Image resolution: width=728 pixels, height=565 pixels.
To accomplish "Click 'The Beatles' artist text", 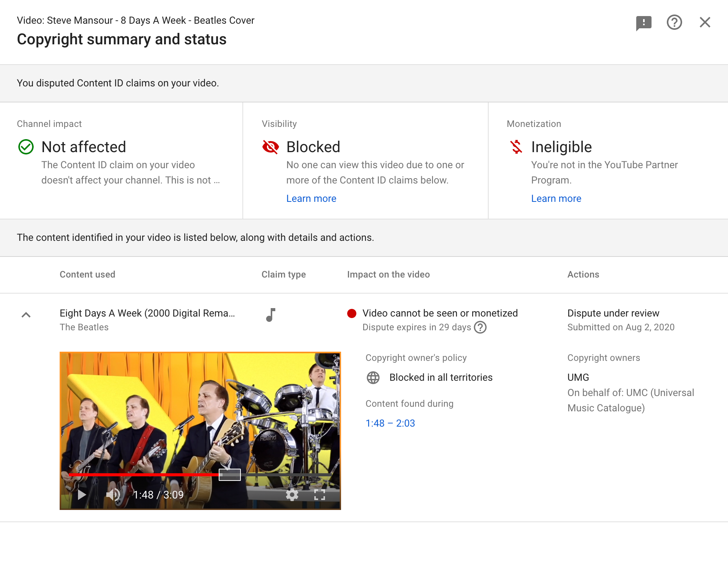I will 84,327.
